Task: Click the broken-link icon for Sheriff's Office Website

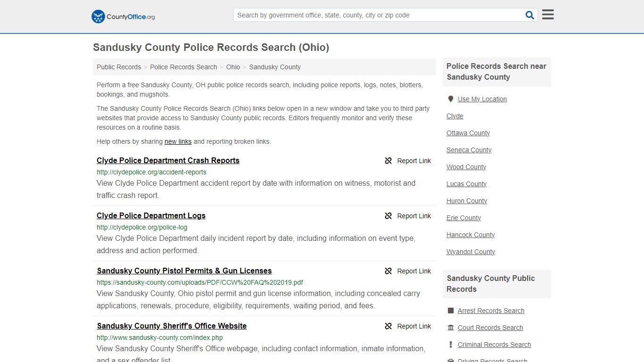Action: [388, 326]
